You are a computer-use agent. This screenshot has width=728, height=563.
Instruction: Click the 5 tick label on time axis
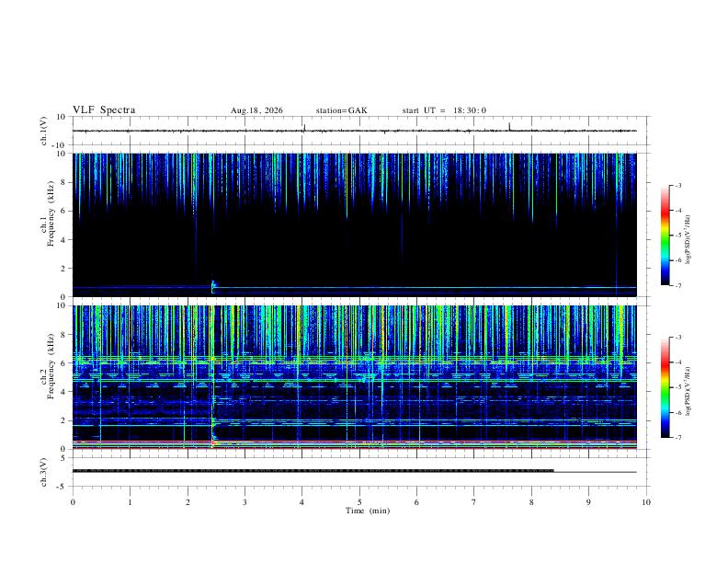359,502
